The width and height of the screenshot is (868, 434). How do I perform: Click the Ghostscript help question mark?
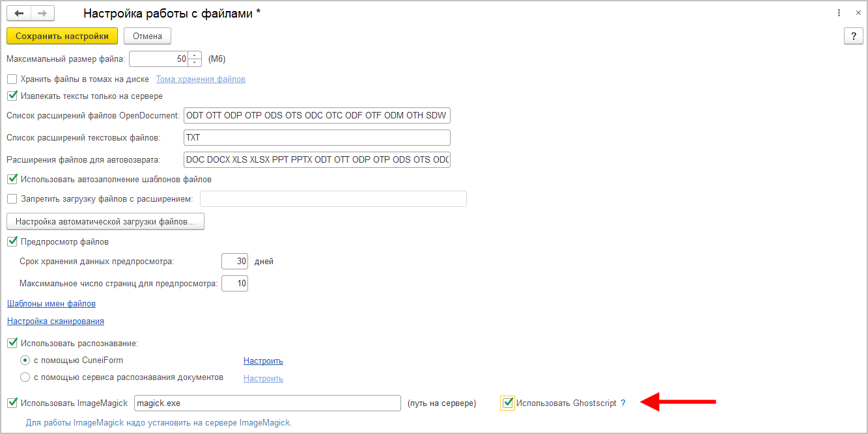pos(623,403)
